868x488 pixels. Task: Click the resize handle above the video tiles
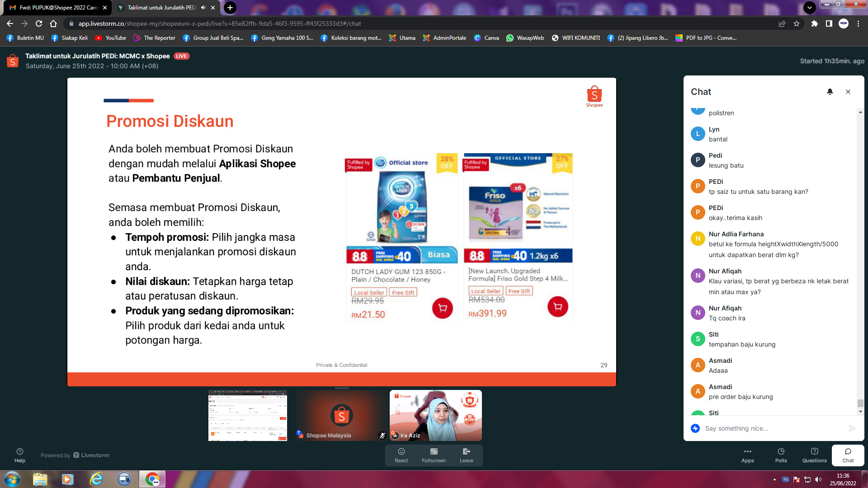(x=341, y=388)
